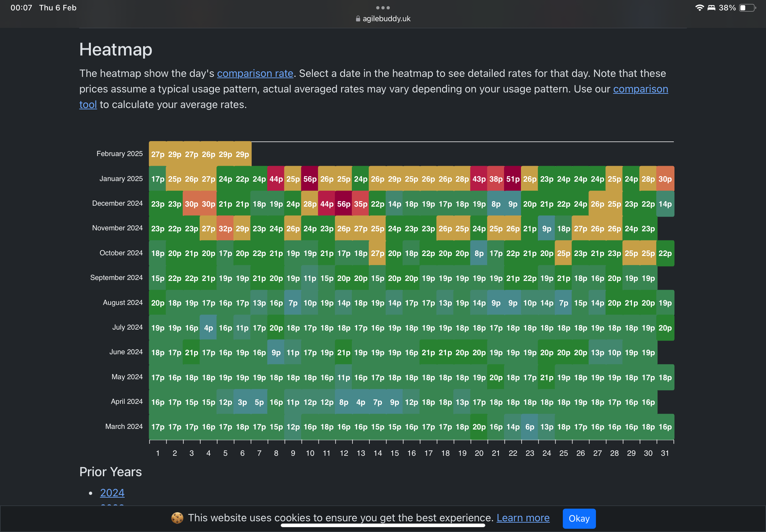Select the first 27p cell in February 2025
The height and width of the screenshot is (532, 766).
[158, 154]
